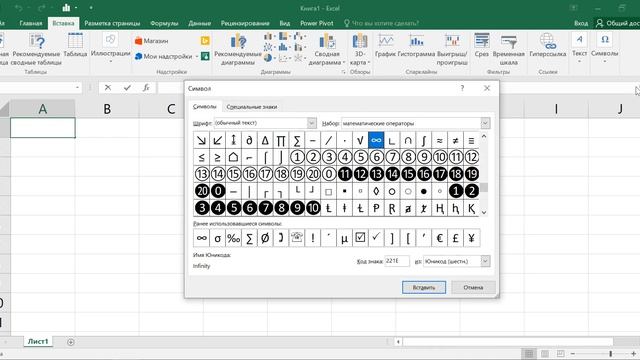Pick the Euro sign from recent symbols
Viewport: 640px width, 360px height.
[x=439, y=238]
